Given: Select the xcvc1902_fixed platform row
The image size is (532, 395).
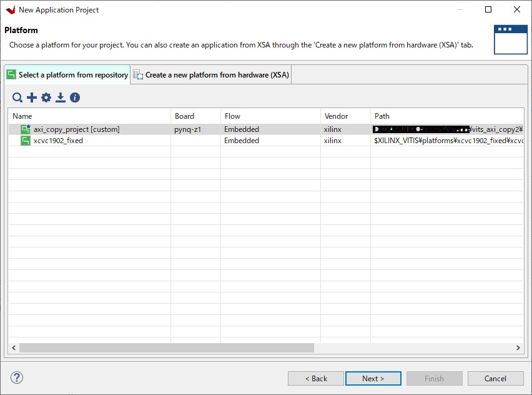Looking at the screenshot, I should pyautogui.click(x=266, y=141).
